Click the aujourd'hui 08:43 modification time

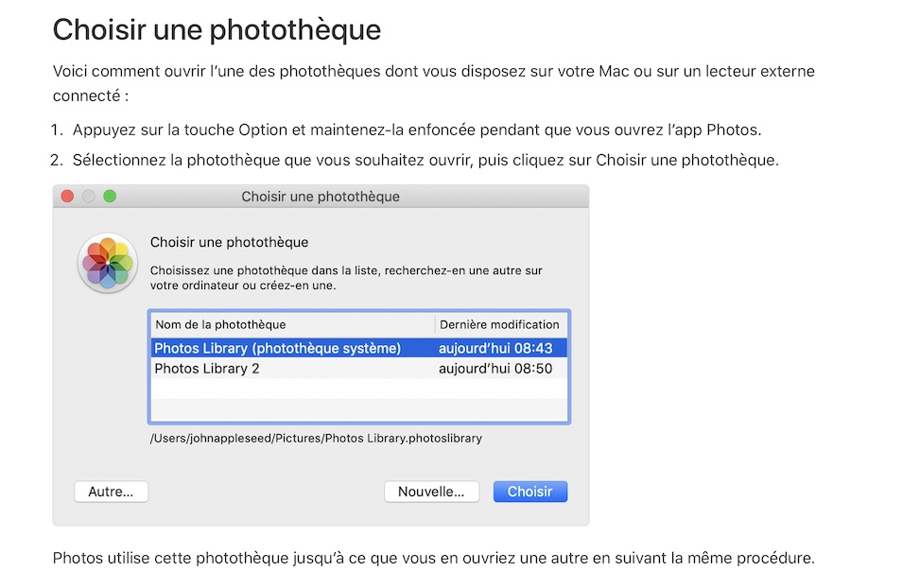pos(495,349)
